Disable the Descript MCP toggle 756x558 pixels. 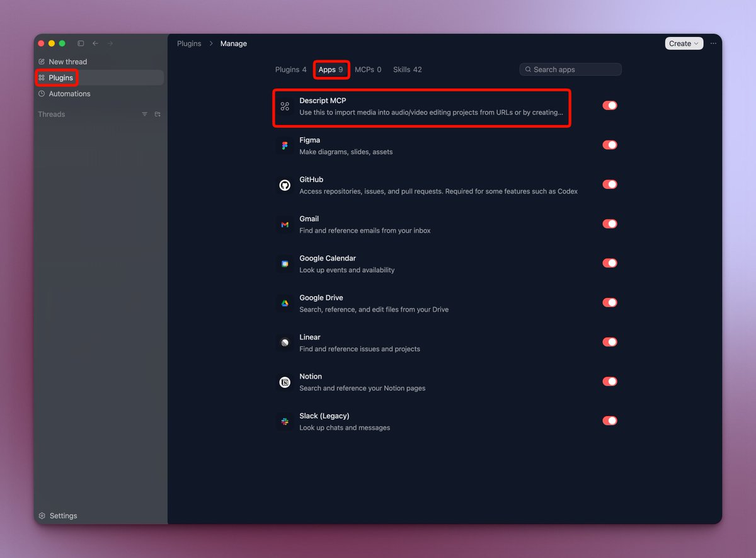click(x=609, y=105)
